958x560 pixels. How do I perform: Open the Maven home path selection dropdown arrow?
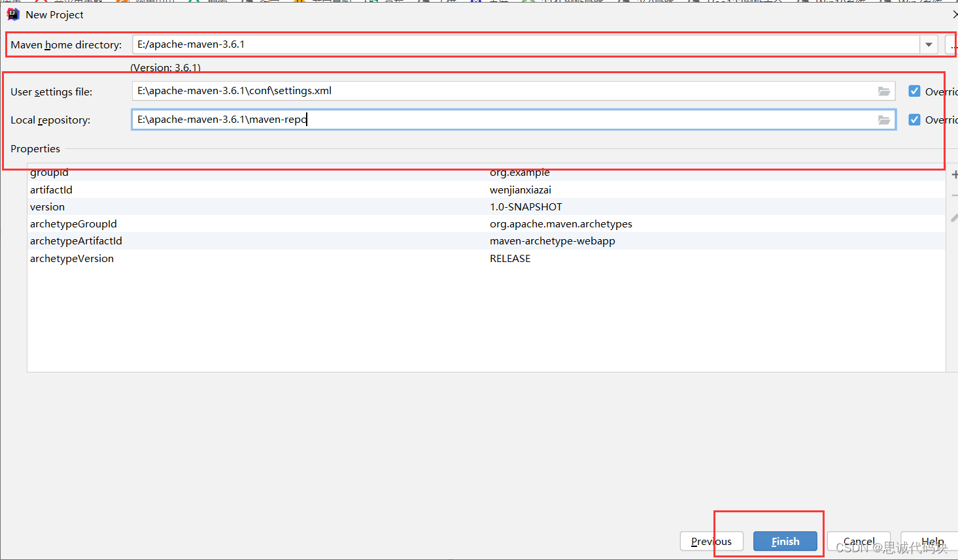[x=929, y=44]
